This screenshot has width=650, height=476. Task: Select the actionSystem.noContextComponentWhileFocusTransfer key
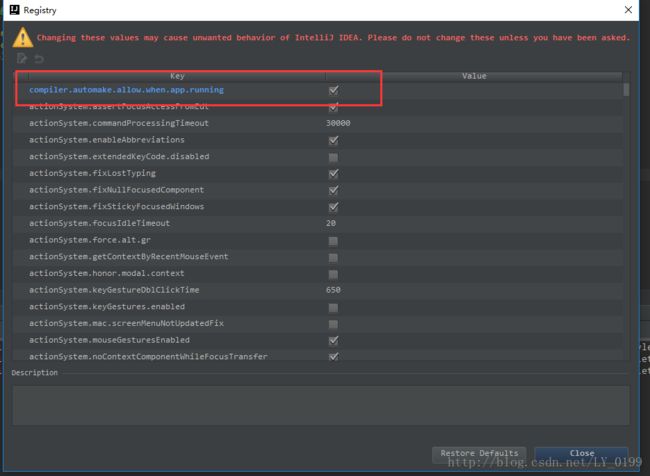(148, 356)
